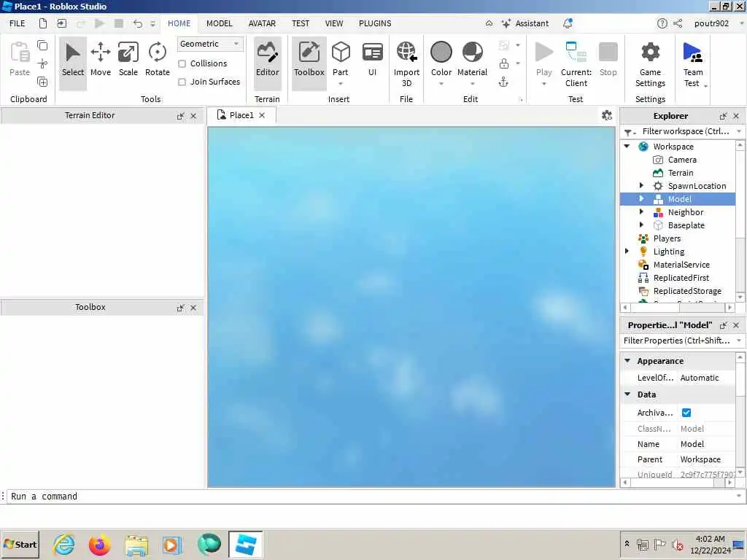This screenshot has width=747, height=560.
Task: Select Camera in Explorer
Action: (x=682, y=160)
